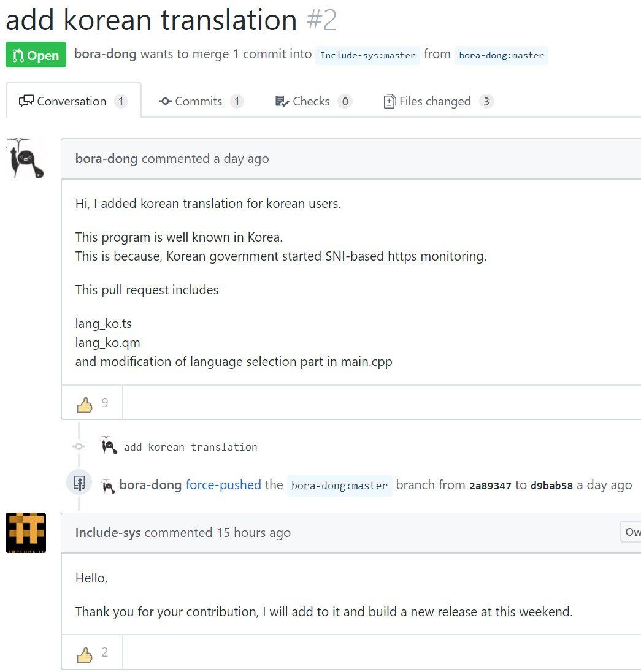This screenshot has height=672, width=641.
Task: Click Include-sys's profile picture
Action: pyautogui.click(x=25, y=532)
